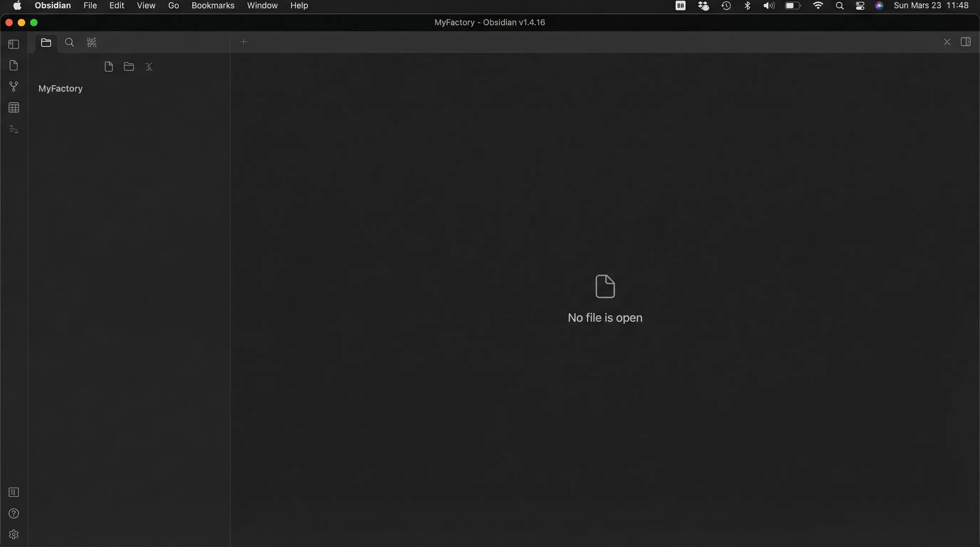The width and height of the screenshot is (980, 547).
Task: Click the blank page icon in left ribbon
Action: click(14, 66)
